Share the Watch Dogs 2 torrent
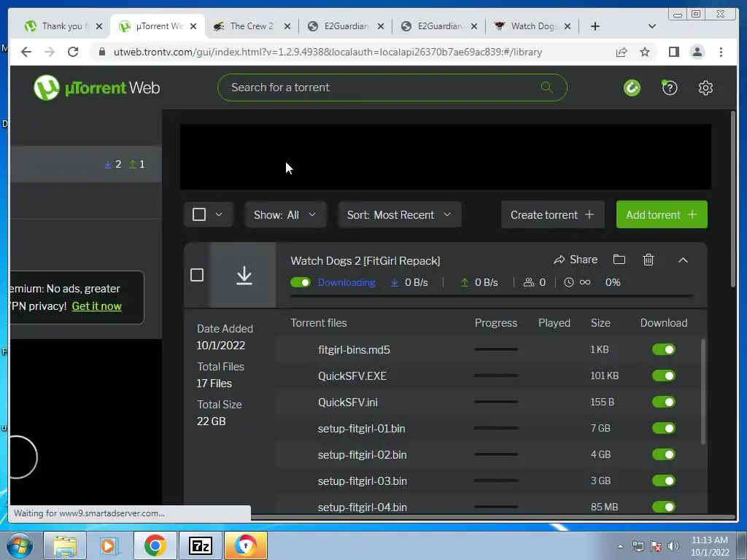The width and height of the screenshot is (747, 560). (x=576, y=260)
